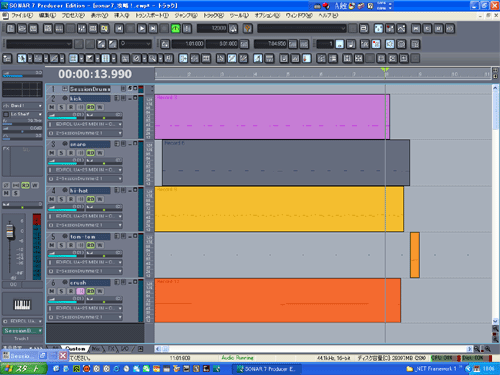This screenshot has height=375, width=500.
Task: Click the New Project toolbar icon
Action: pyautogui.click(x=11, y=29)
